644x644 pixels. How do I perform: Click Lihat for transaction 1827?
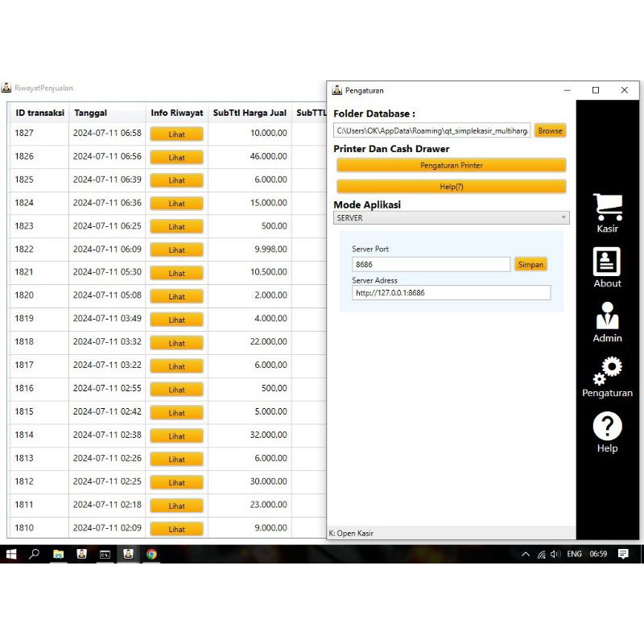176,134
